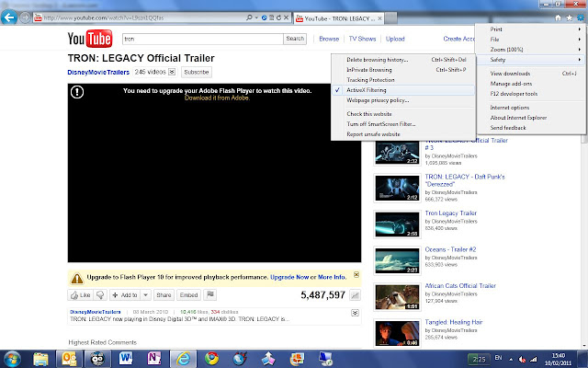Viewport: 588px width, 368px height.
Task: Expand the Zoom (100%) submenu
Action: (x=531, y=50)
